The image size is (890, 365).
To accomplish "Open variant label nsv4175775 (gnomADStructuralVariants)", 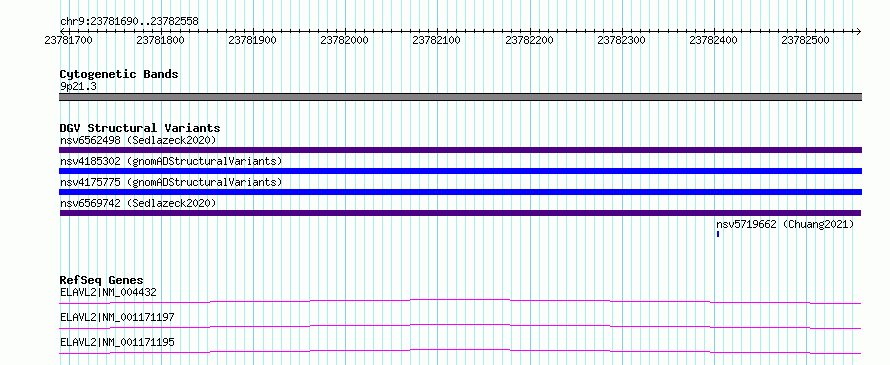I will (171, 182).
